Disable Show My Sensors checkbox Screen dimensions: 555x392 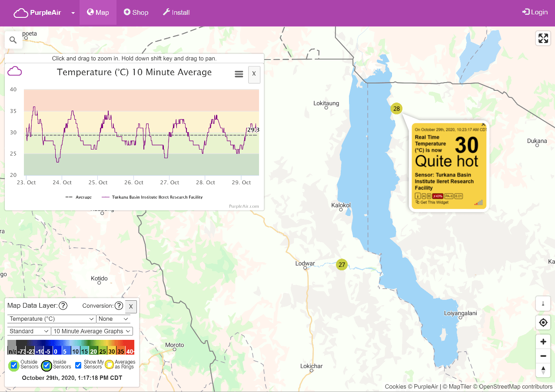pos(78,365)
